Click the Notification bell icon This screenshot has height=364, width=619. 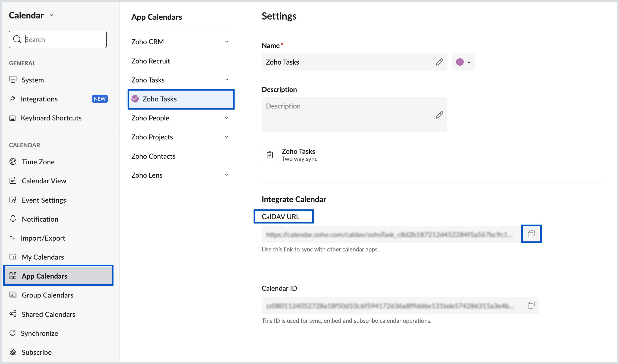13,219
